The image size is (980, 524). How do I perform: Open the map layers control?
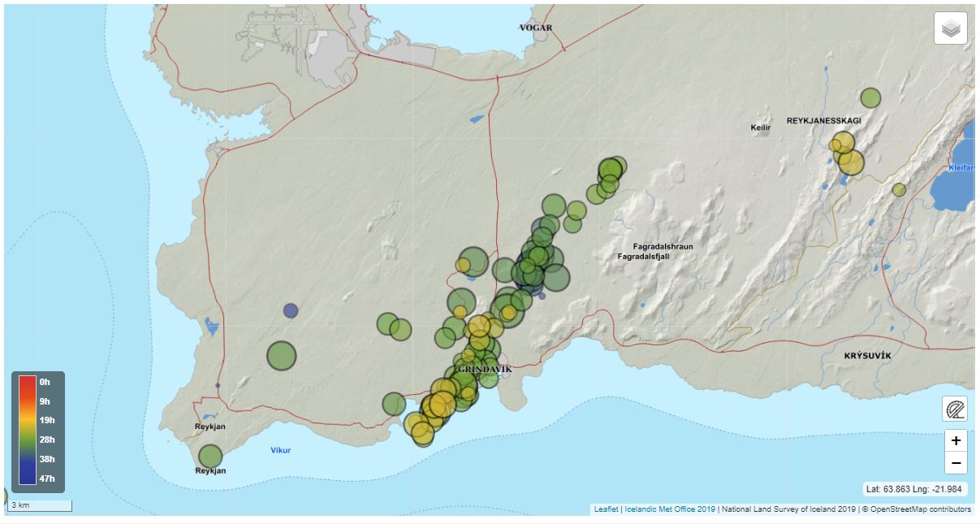point(951,29)
